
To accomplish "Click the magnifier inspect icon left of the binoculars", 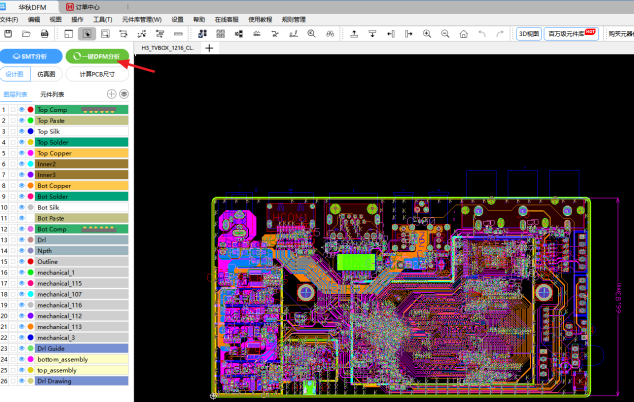I will click(x=311, y=34).
